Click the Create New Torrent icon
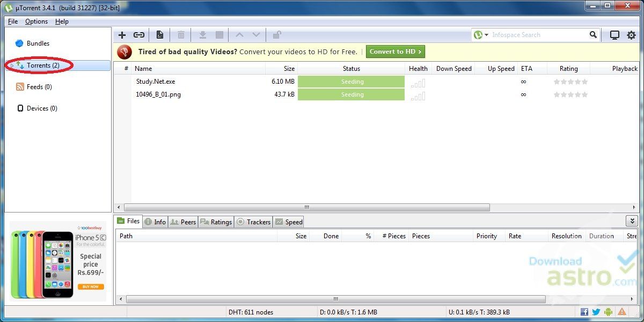Screen dimensions: 644x322 (x=160, y=35)
